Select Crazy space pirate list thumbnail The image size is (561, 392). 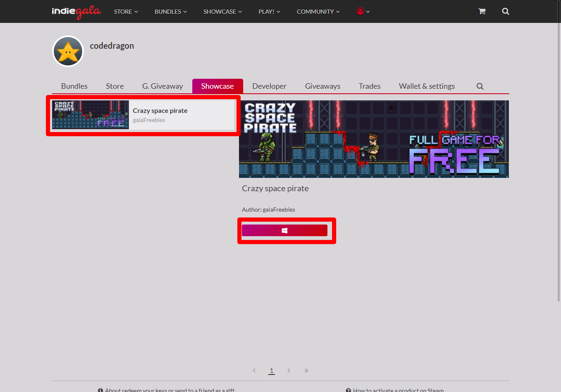click(91, 115)
